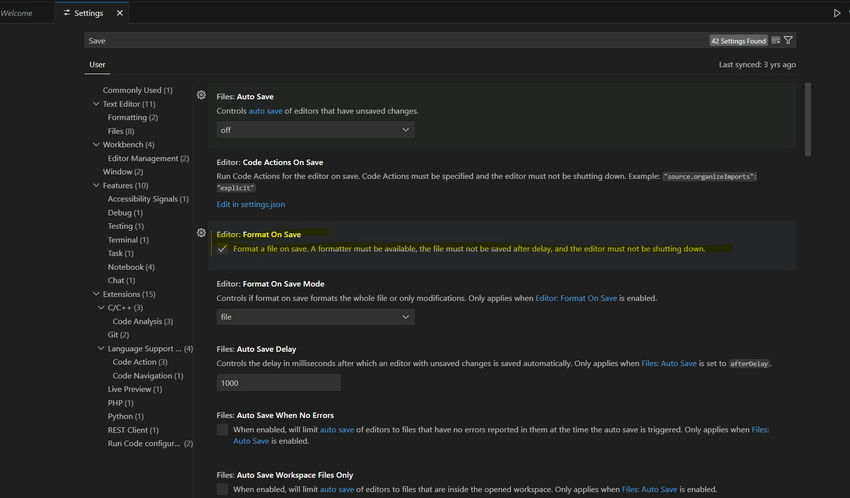The image size is (850, 498).
Task: Select Code Analysis in settings tree
Action: pos(143,321)
